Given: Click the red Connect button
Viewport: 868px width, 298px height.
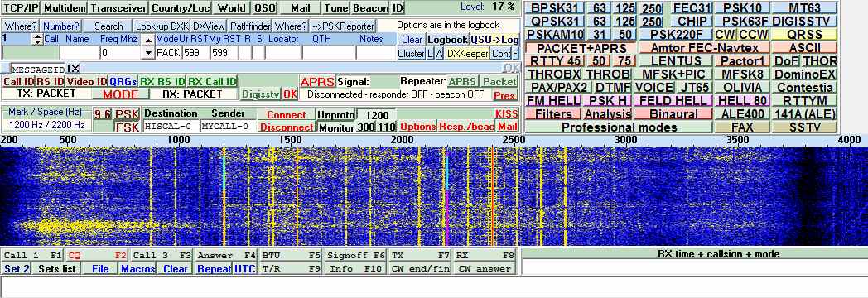Looking at the screenshot, I should (x=287, y=114).
